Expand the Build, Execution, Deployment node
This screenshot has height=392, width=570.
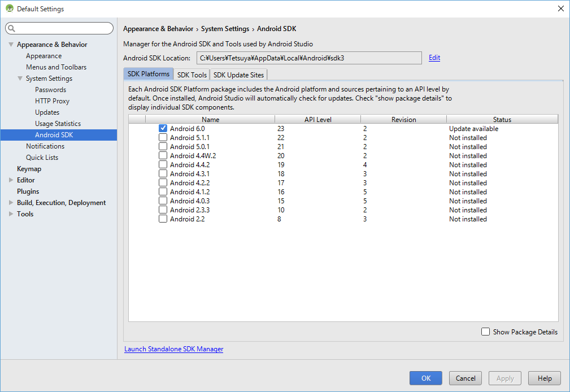click(x=11, y=203)
